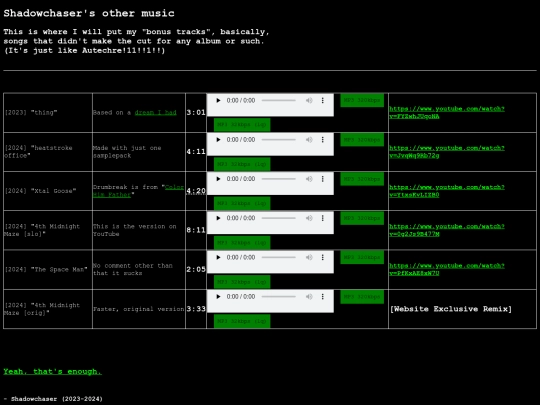Screen dimensions: 540x405
Task: Seek within the "thing" track progress bar
Action: [x=279, y=101]
